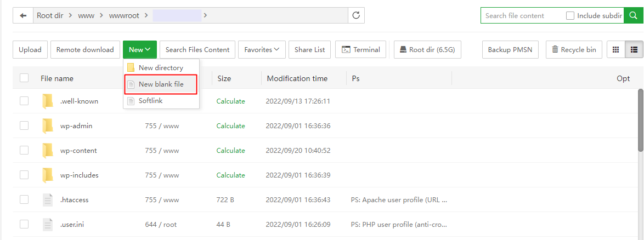
Task: Calculate size of wp-includes folder
Action: [x=230, y=175]
